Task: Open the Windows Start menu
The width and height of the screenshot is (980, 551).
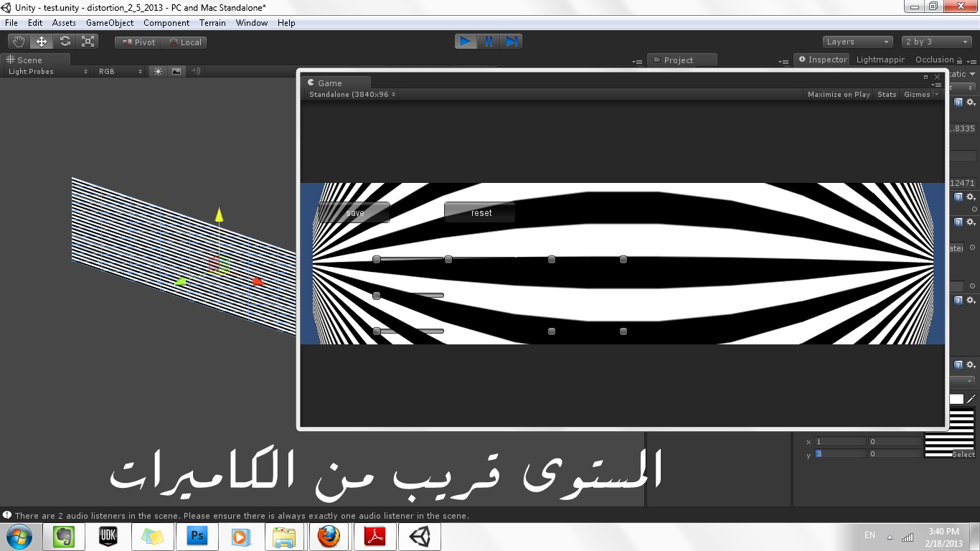Action: pos(18,537)
